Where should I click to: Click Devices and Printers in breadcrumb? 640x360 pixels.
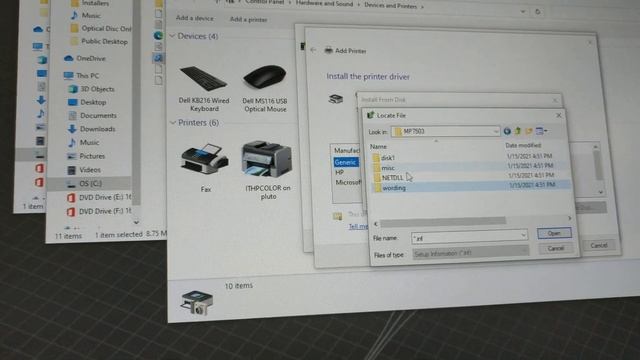click(x=391, y=6)
